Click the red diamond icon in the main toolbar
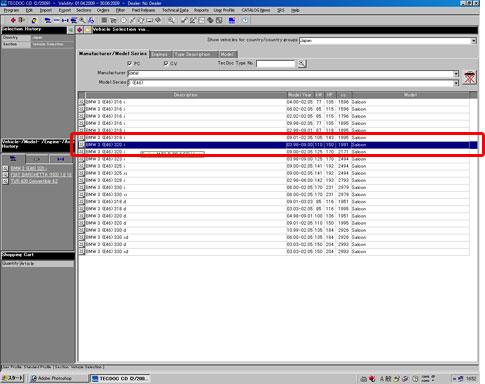 point(13,20)
